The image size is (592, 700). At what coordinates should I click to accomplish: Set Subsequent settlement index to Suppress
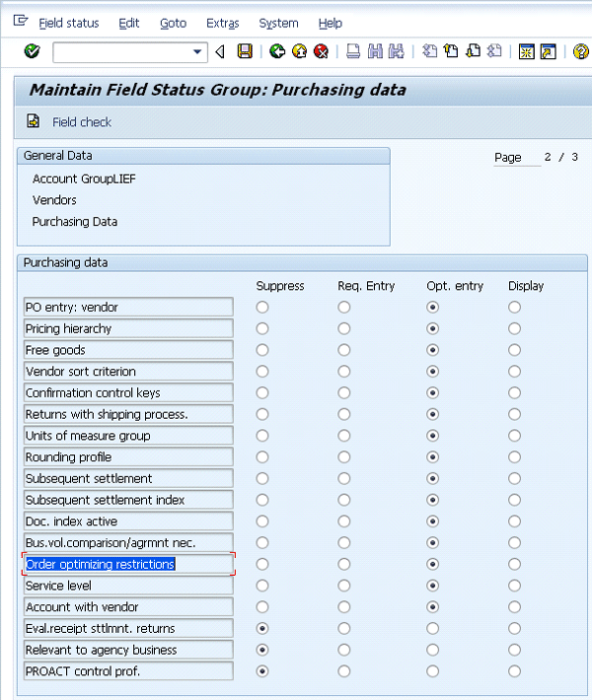[262, 500]
